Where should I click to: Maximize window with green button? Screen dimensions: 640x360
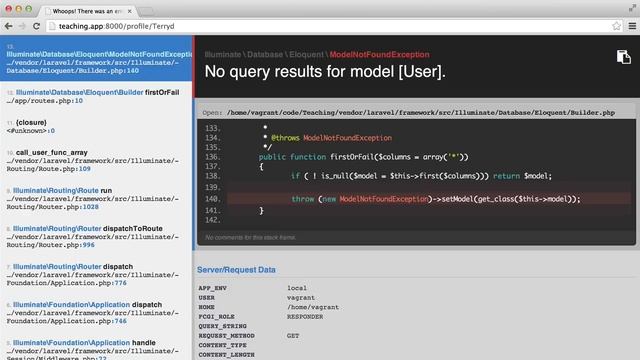[29, 8]
